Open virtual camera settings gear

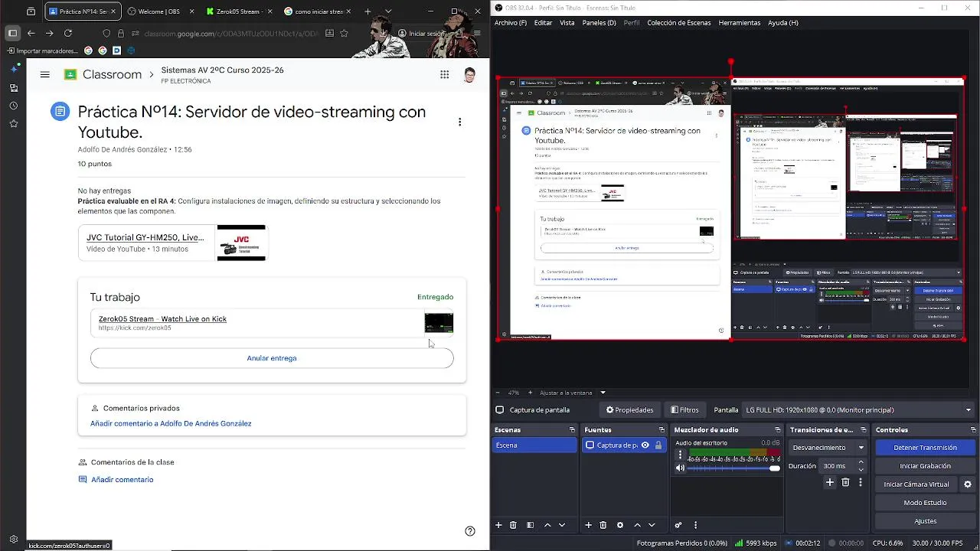click(968, 484)
